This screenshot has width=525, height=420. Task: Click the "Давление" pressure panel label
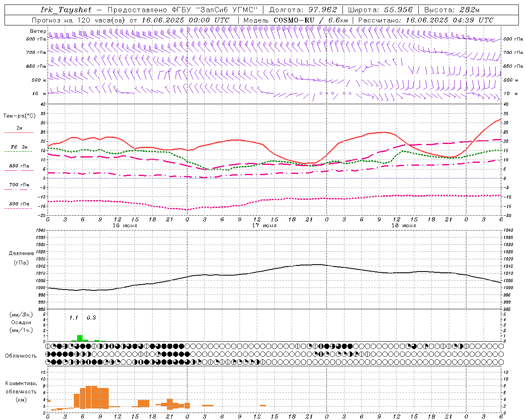(21, 253)
